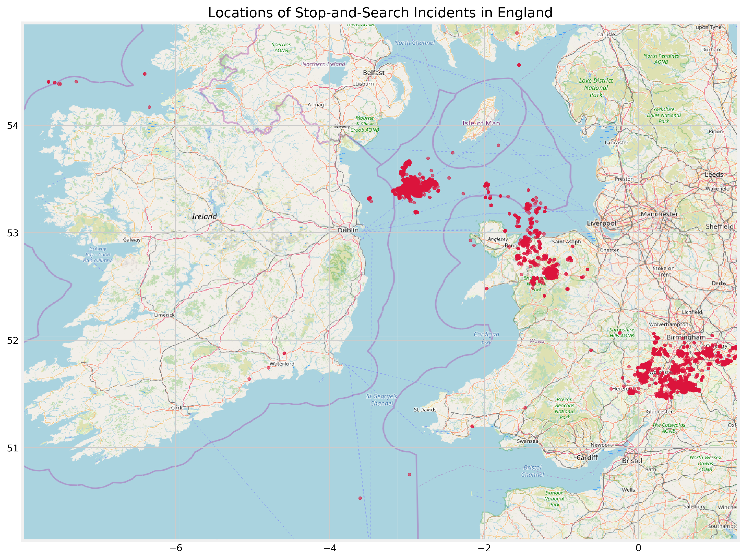Click the Brecon Beacons National Park label
Image resolution: width=745 pixels, height=560 pixels.
[x=564, y=408]
